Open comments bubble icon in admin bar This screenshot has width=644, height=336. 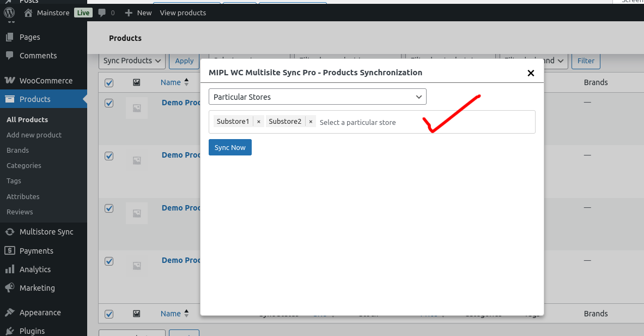(x=102, y=13)
